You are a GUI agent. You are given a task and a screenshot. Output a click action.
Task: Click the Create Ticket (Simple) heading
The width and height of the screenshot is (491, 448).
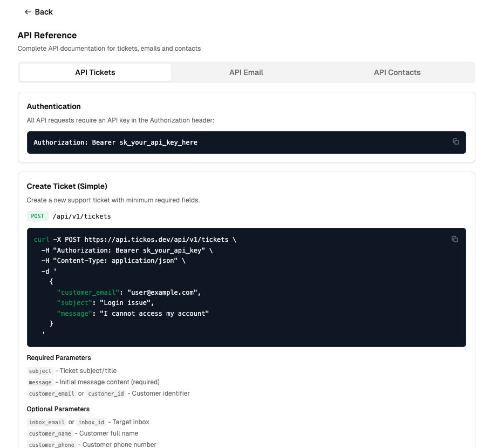67,186
